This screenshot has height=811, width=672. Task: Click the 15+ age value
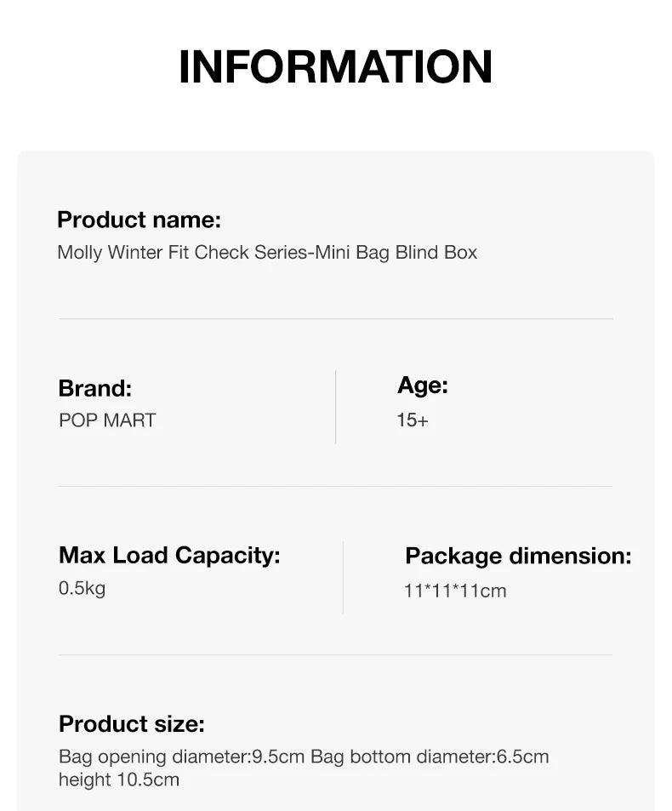click(412, 420)
